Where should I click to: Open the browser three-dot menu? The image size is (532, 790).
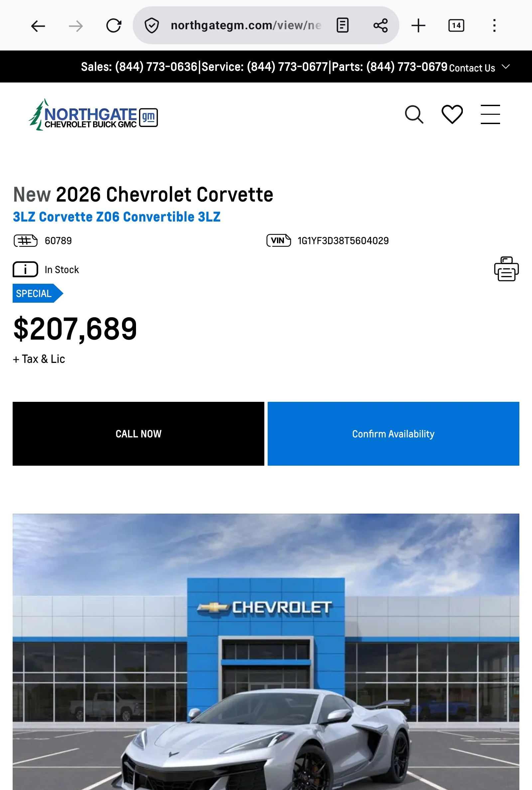pos(494,26)
